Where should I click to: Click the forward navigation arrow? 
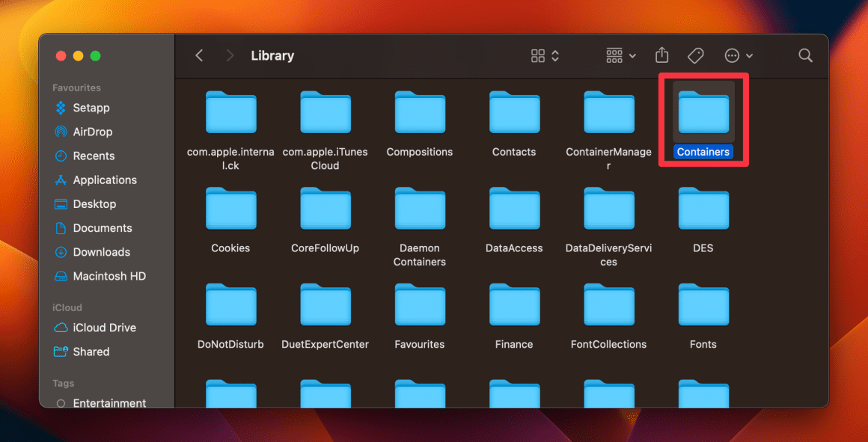[x=229, y=55]
